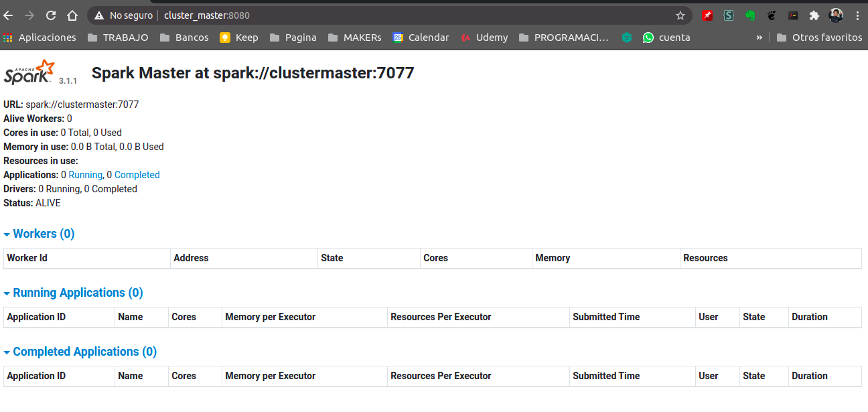Open the GNOME footprint extension
The width and height of the screenshot is (868, 412).
point(772,15)
